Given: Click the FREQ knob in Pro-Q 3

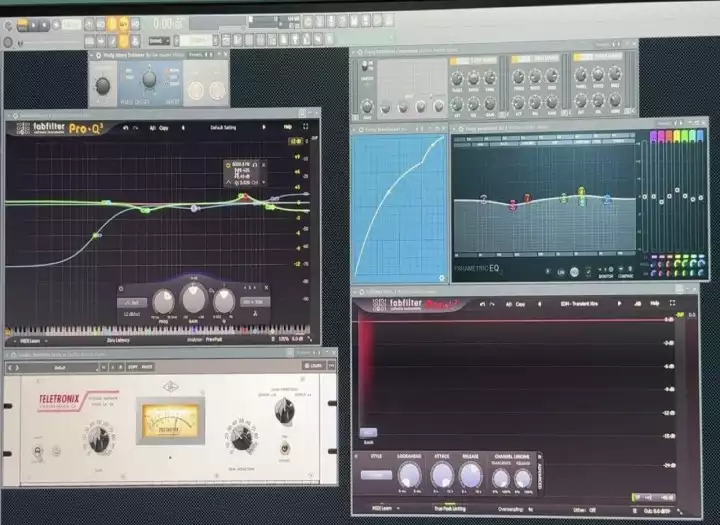Looking at the screenshot, I should point(163,302).
